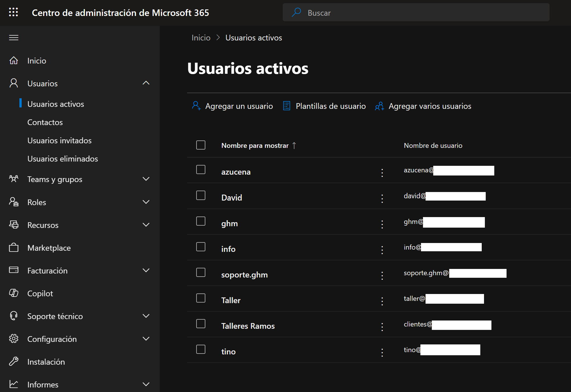Screen dimensions: 571x392
Task: Collapse the Usuarios section chevron
Action: (x=146, y=83)
